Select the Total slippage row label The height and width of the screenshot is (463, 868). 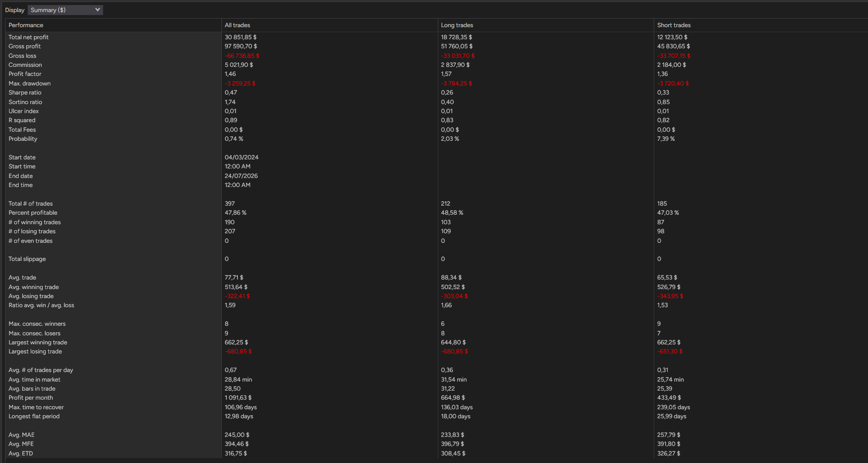tap(27, 259)
